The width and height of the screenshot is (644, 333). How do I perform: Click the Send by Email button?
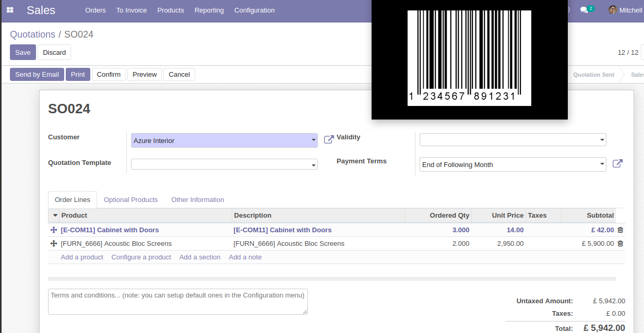(x=37, y=75)
